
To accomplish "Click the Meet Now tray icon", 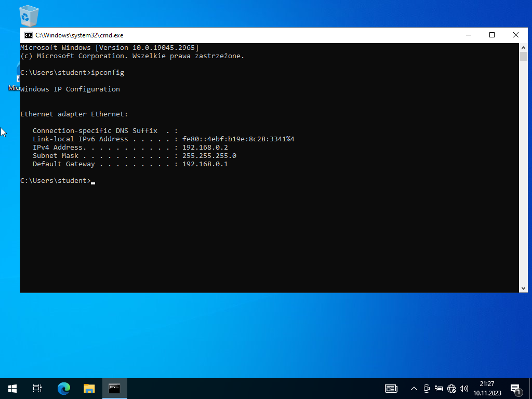I will [427, 389].
